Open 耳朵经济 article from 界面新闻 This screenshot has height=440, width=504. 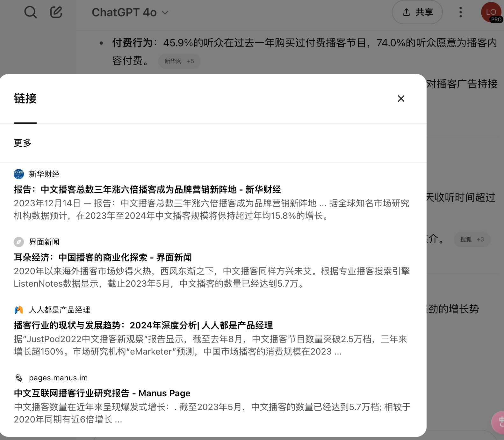coord(103,258)
